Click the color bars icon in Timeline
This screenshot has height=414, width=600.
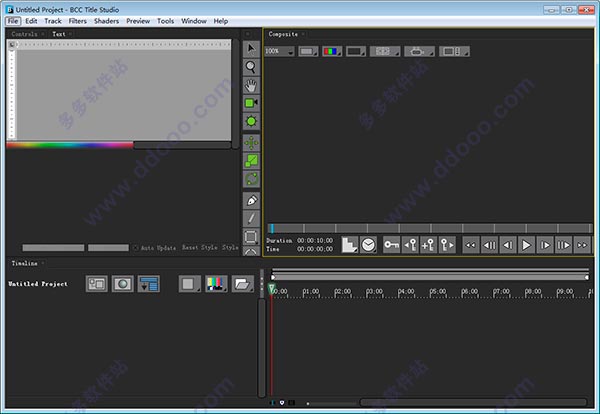[216, 284]
